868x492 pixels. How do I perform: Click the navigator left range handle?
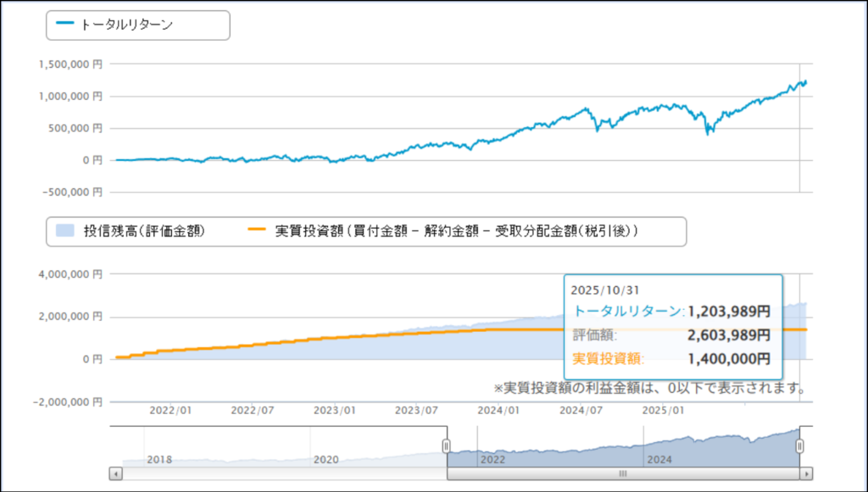pos(447,446)
